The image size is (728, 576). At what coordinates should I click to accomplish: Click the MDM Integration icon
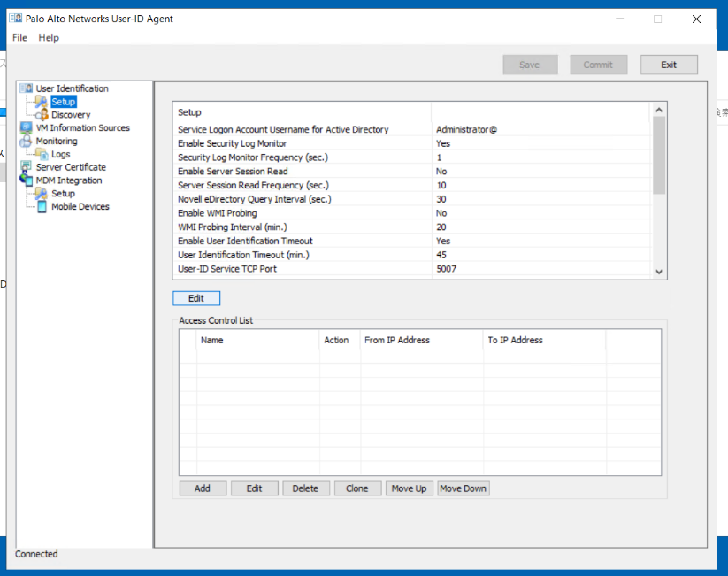tap(27, 180)
